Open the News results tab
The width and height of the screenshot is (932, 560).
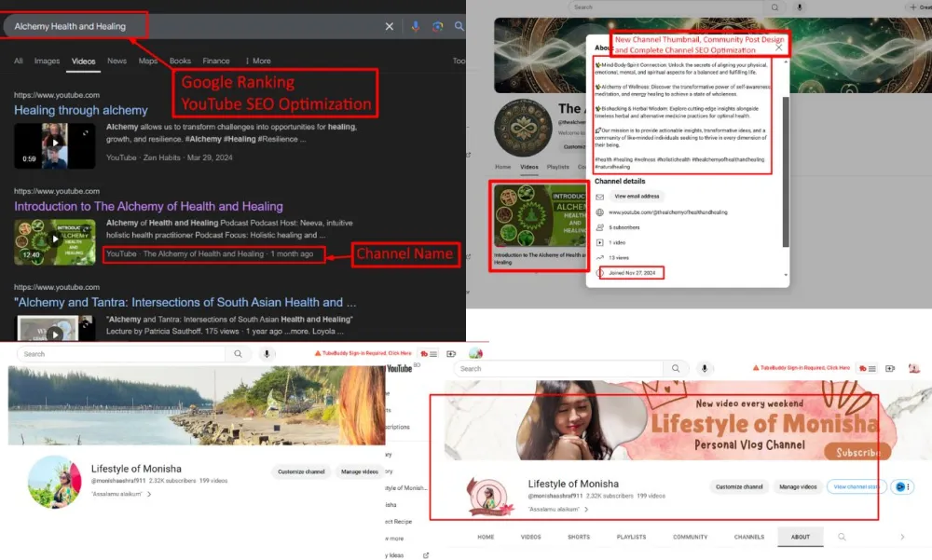pos(117,61)
